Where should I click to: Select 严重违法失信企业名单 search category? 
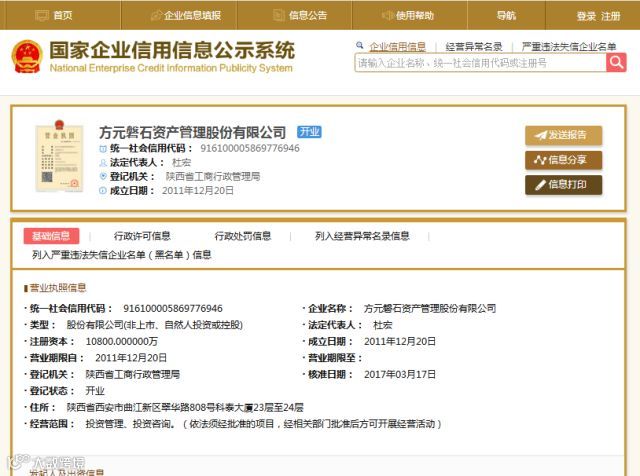569,47
